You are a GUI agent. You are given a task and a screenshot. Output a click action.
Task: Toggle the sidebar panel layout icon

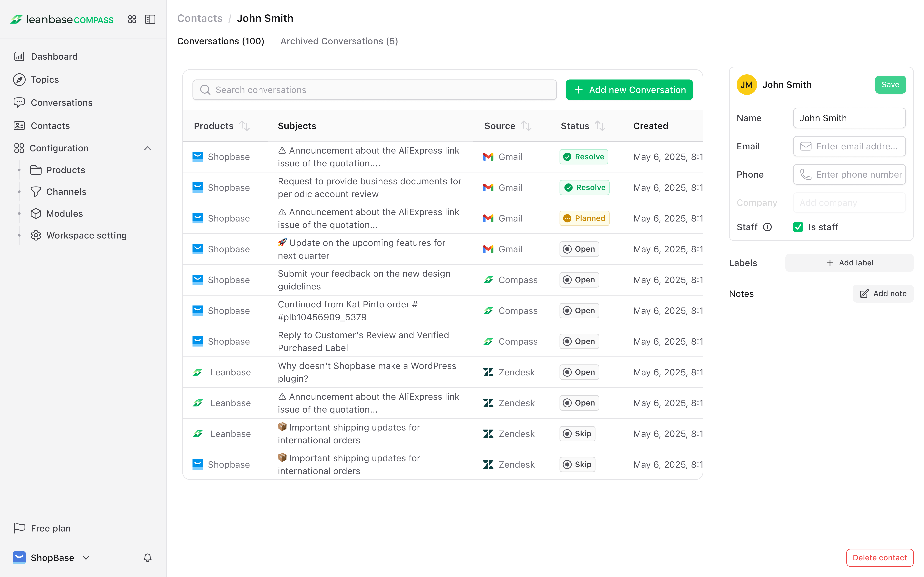coord(150,19)
